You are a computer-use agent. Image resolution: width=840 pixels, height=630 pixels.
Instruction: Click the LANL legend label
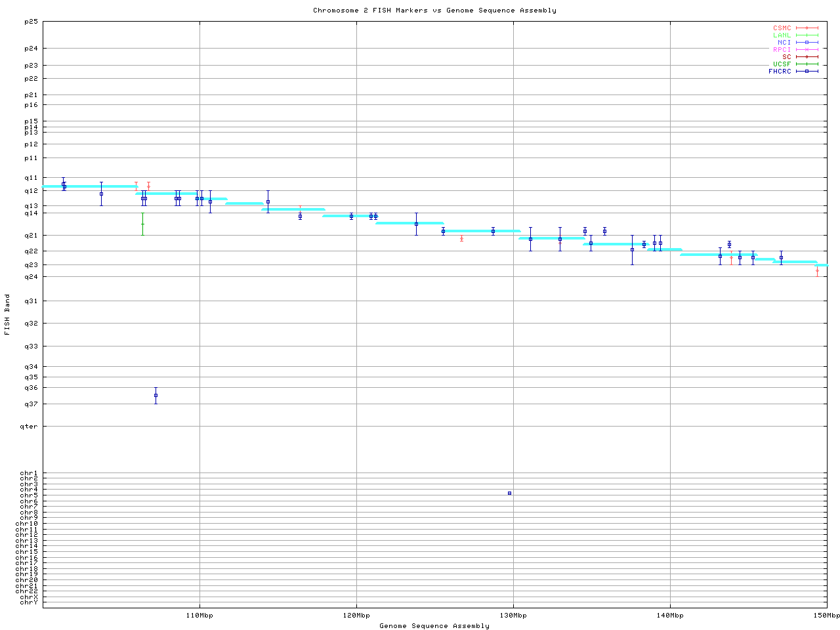tap(782, 35)
